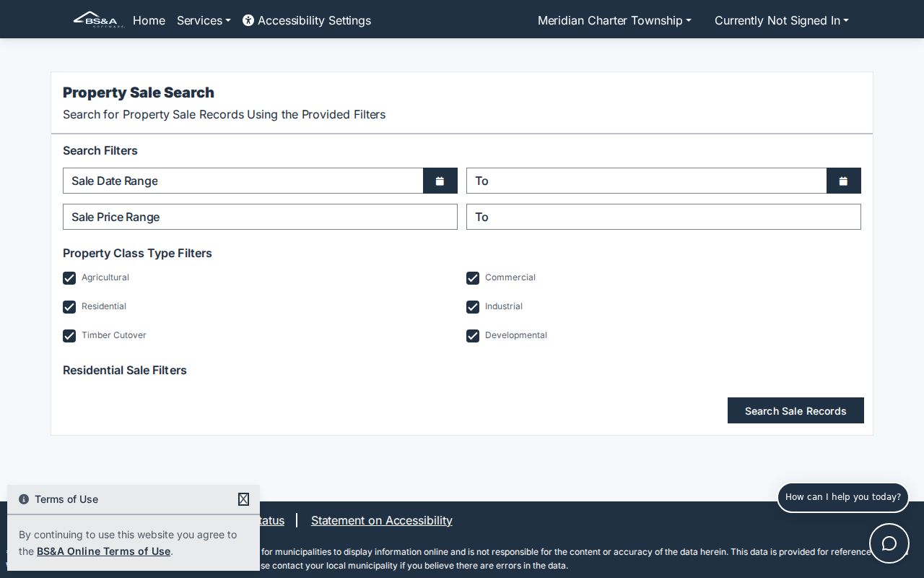This screenshot has width=924, height=578.
Task: Open the Currently Not Signed In menu
Action: click(782, 20)
